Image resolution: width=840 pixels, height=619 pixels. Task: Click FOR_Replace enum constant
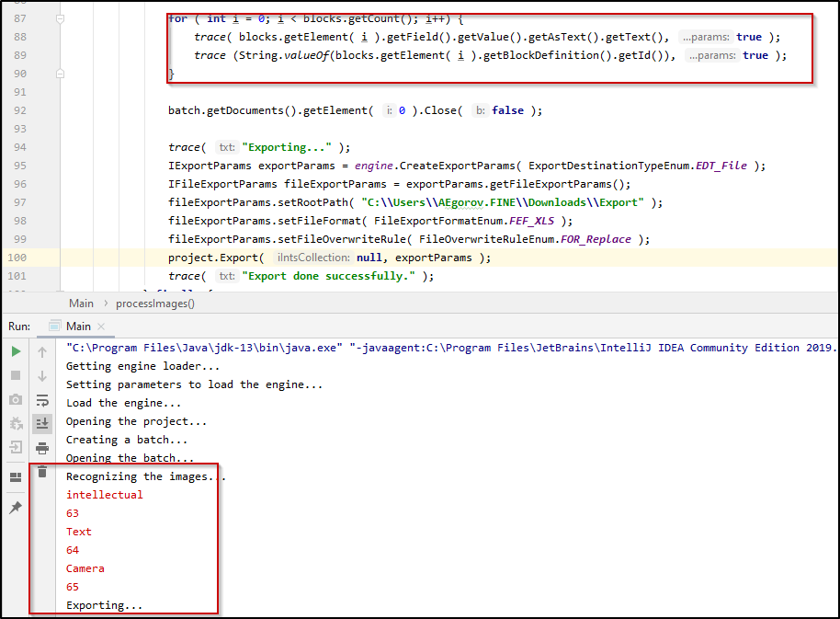click(x=596, y=239)
